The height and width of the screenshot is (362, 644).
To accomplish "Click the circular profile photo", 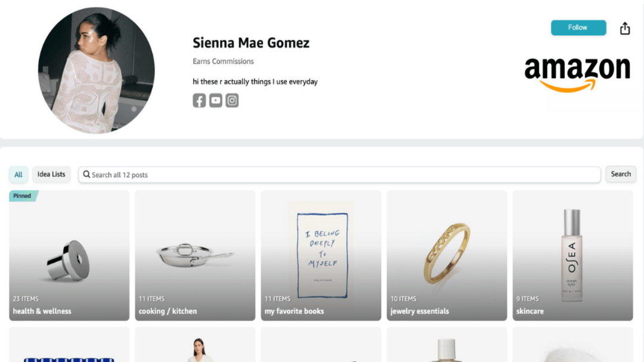I will (97, 71).
